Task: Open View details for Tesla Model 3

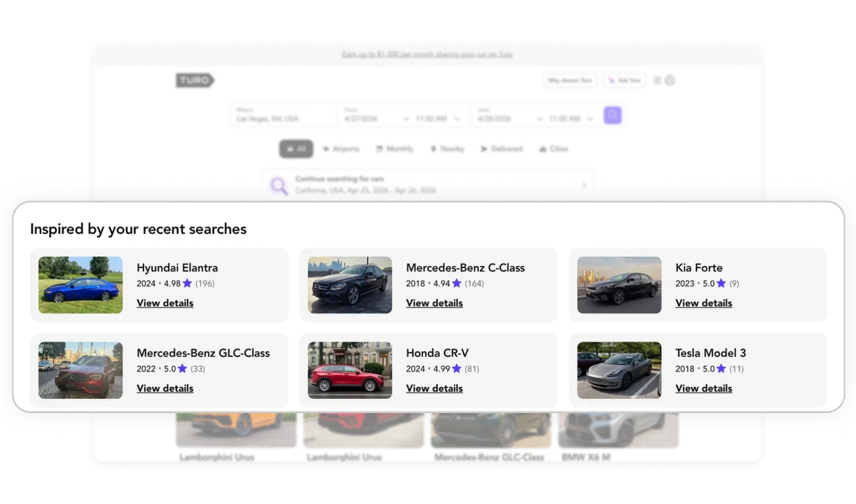Action: click(704, 388)
